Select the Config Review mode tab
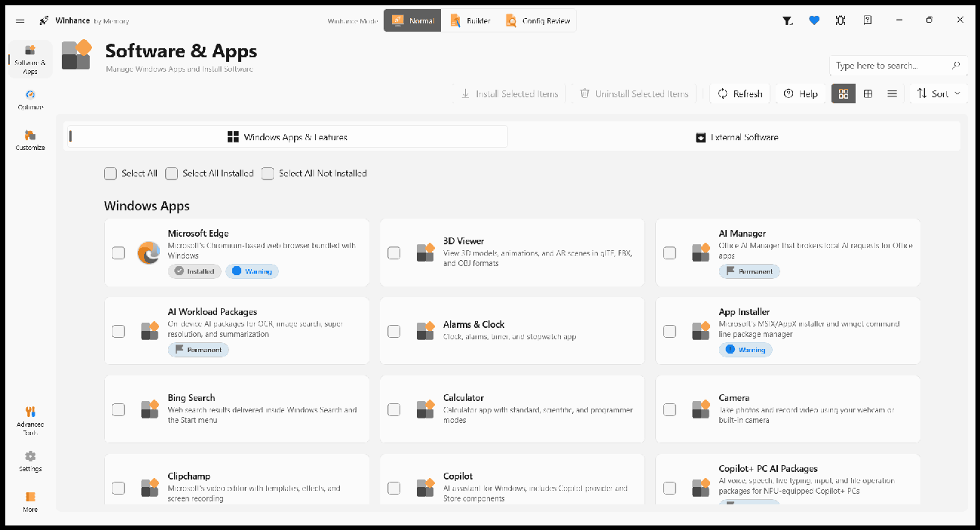Screen dimensions: 980x530 (x=538, y=20)
